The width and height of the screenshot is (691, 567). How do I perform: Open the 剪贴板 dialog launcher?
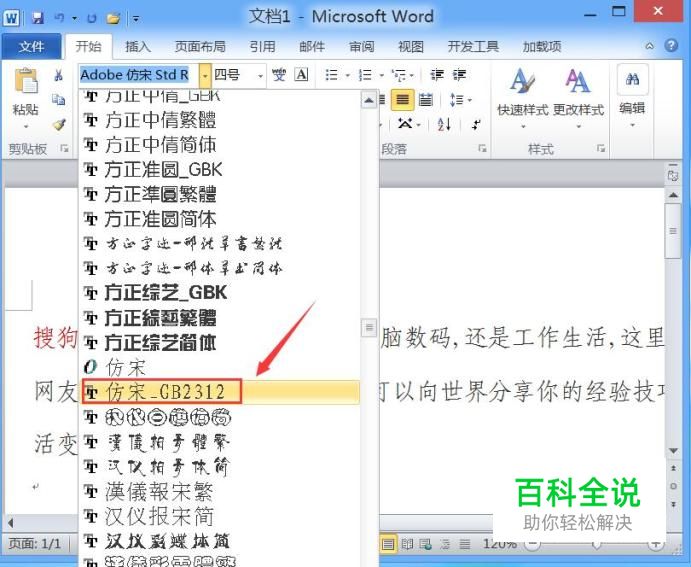click(x=64, y=149)
